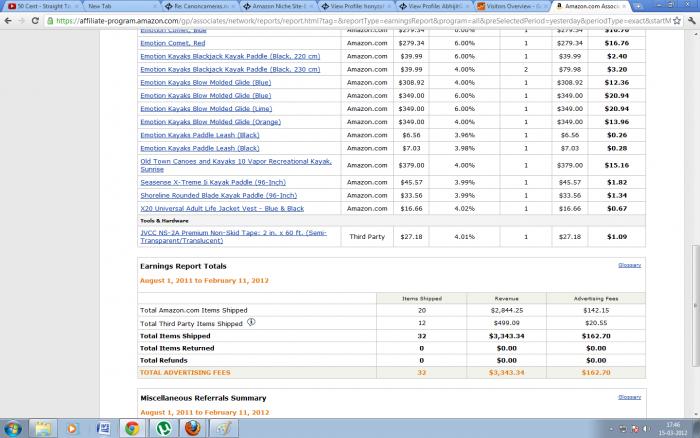The width and height of the screenshot is (700, 438).
Task: Select the Tools & Hardware category header
Action: [x=164, y=221]
